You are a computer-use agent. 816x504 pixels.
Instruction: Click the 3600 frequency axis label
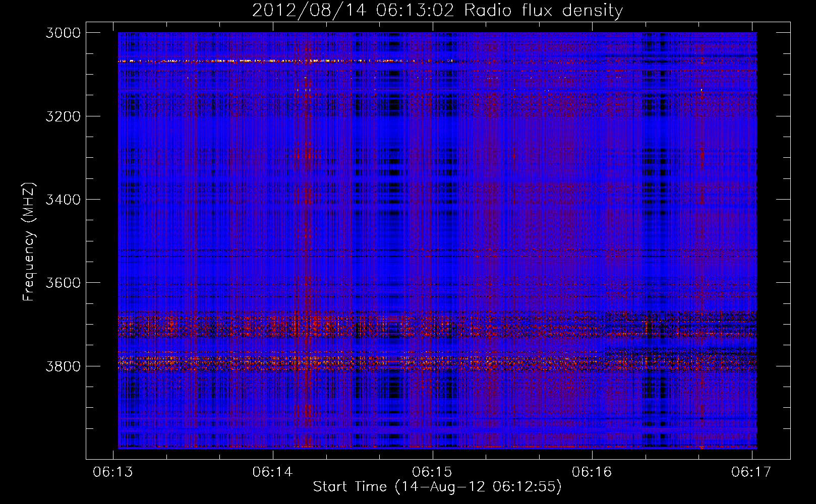pos(63,283)
